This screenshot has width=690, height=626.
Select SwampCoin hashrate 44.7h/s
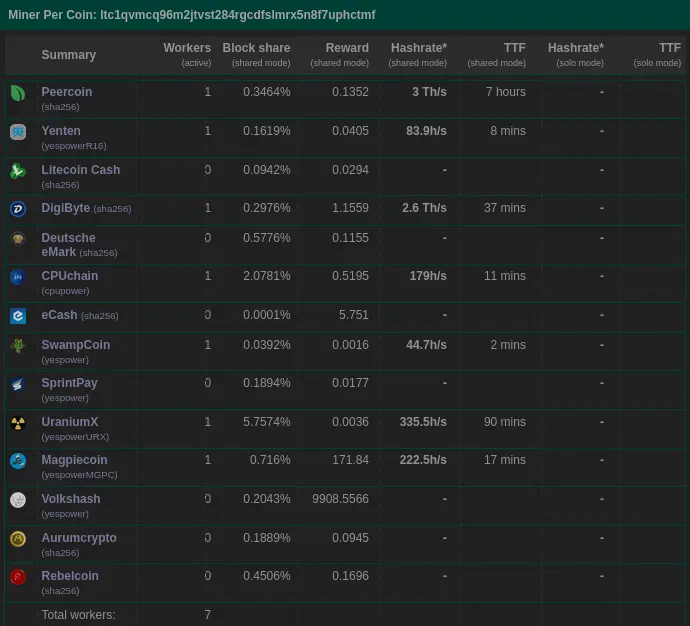[x=426, y=345]
